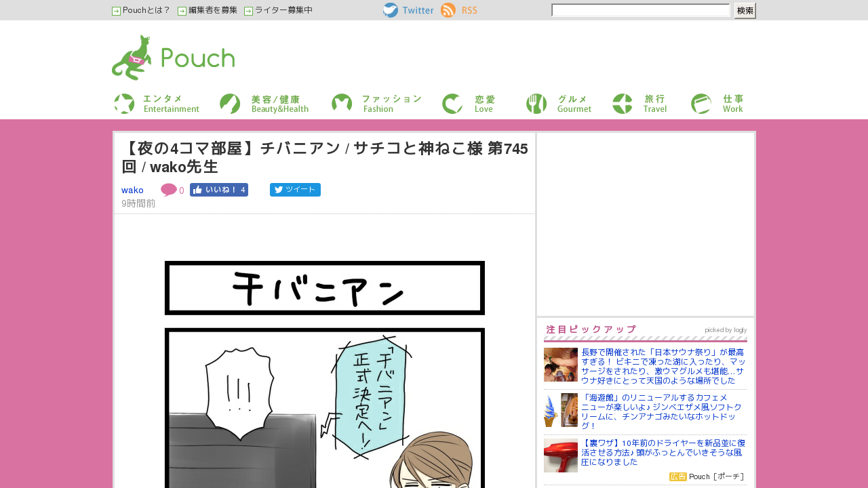Open the 裏ワザ dryer article link

pos(663,452)
